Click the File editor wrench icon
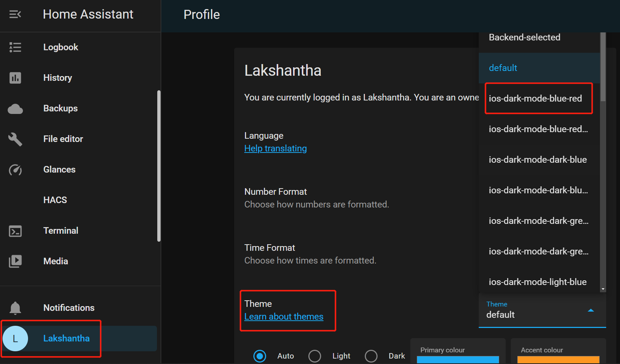The width and height of the screenshot is (620, 364). (x=15, y=139)
